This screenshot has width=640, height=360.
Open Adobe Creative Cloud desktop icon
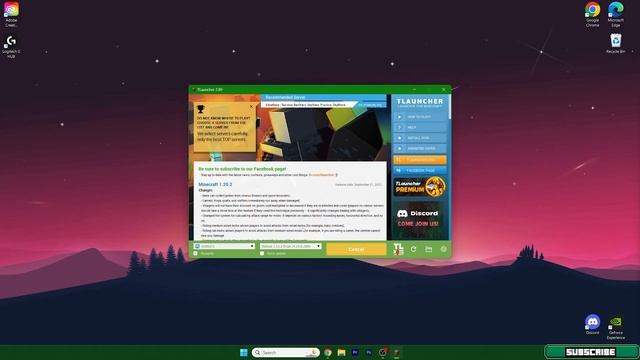coord(11,15)
